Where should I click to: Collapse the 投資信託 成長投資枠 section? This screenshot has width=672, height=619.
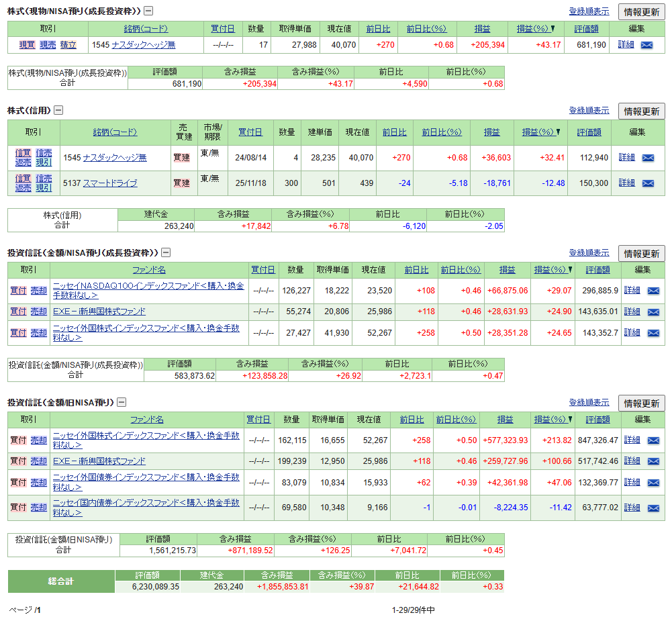[166, 252]
